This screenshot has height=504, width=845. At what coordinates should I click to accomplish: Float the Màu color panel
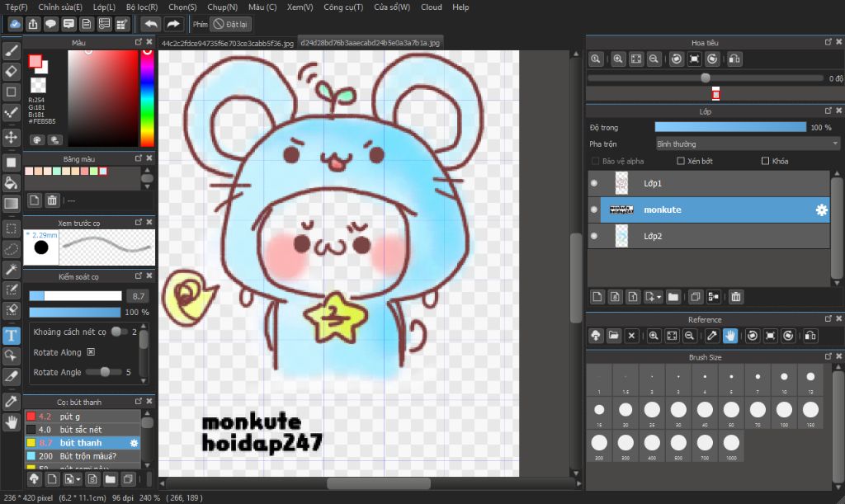(x=139, y=42)
